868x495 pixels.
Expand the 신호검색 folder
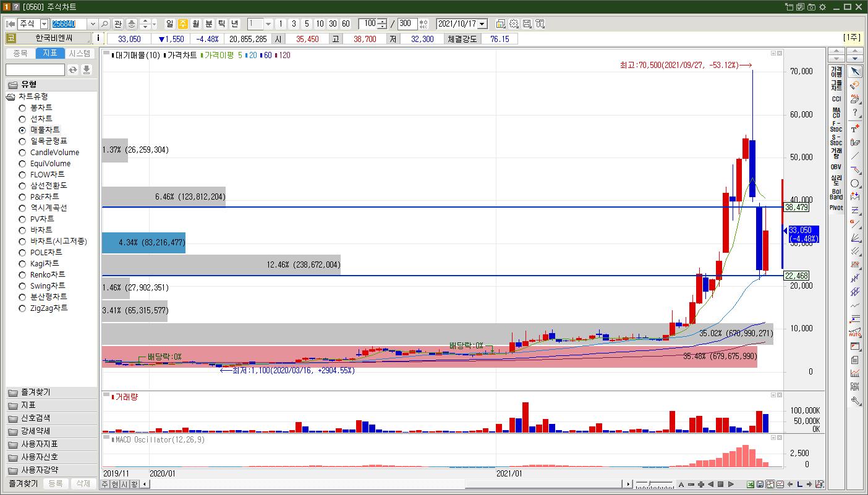[x=51, y=418]
